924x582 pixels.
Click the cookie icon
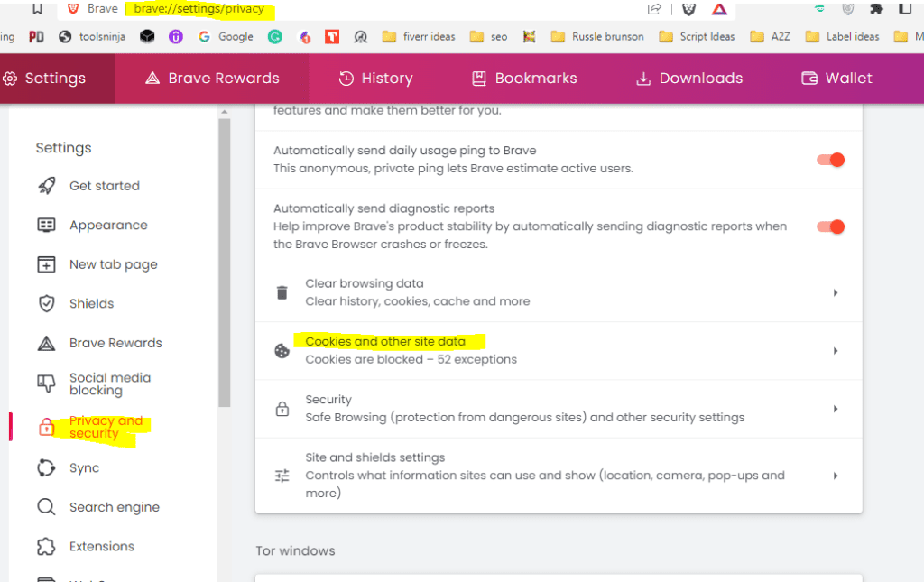coord(282,351)
